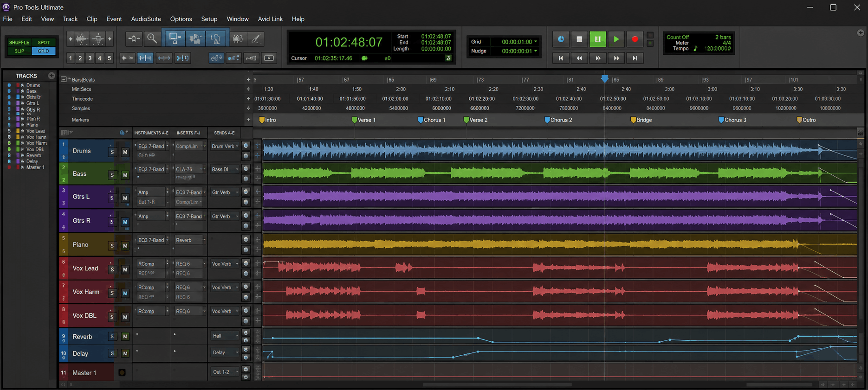Click Return to Zero transport button

[561, 58]
